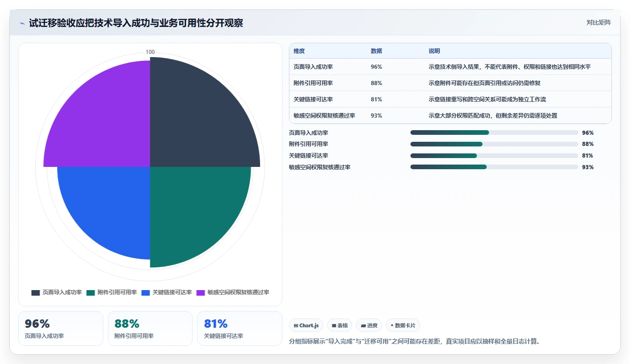Screen dimensions: 630x364
Task: Select the 进度 tag chip
Action: click(x=369, y=325)
